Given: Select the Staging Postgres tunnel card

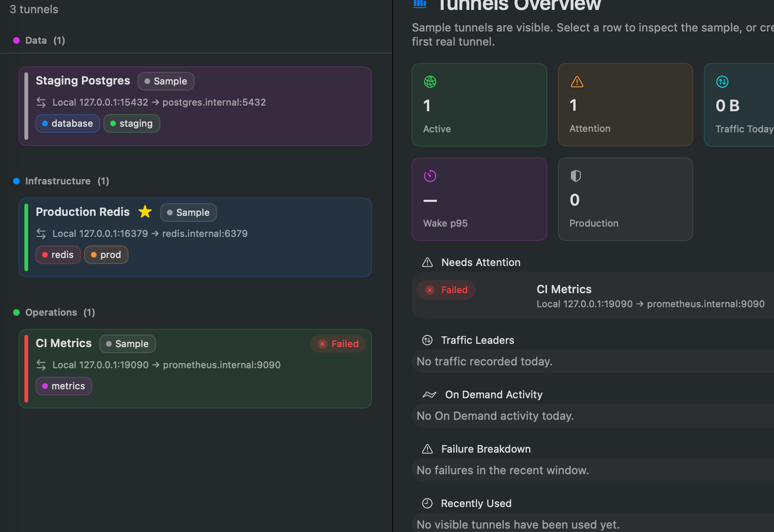Looking at the screenshot, I should [x=195, y=106].
